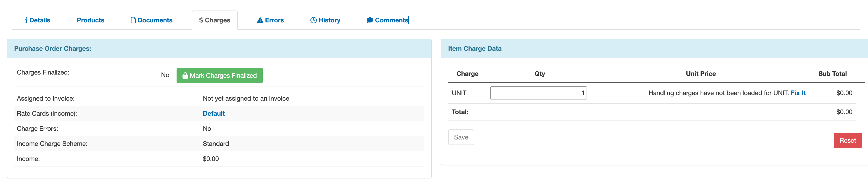Image resolution: width=868 pixels, height=182 pixels.
Task: Click the Charge column header
Action: [x=467, y=74]
